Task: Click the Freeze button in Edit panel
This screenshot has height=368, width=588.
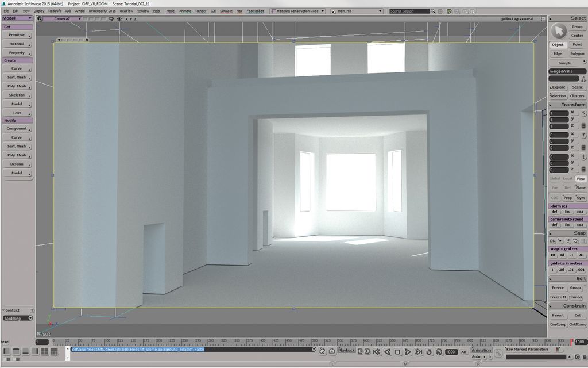Action: [x=558, y=287]
